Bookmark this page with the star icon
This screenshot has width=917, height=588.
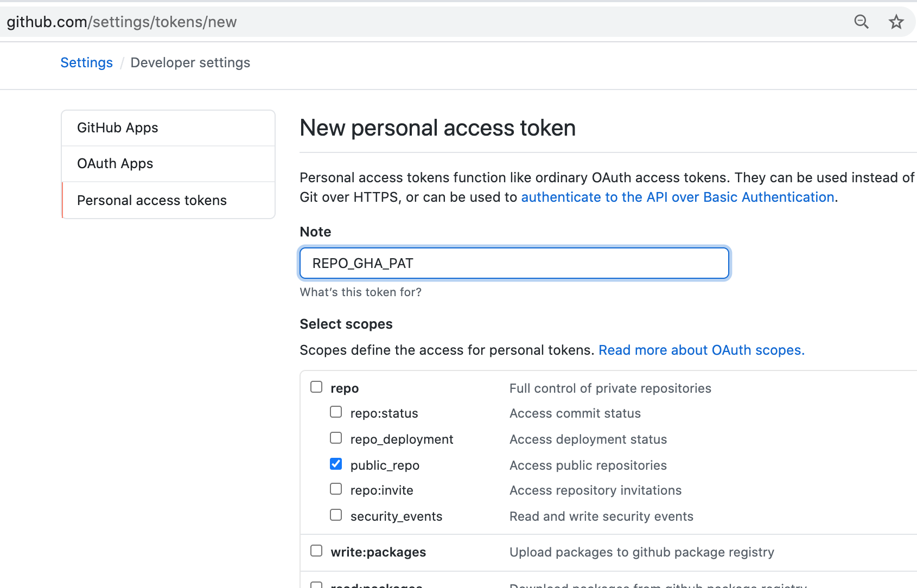896,22
